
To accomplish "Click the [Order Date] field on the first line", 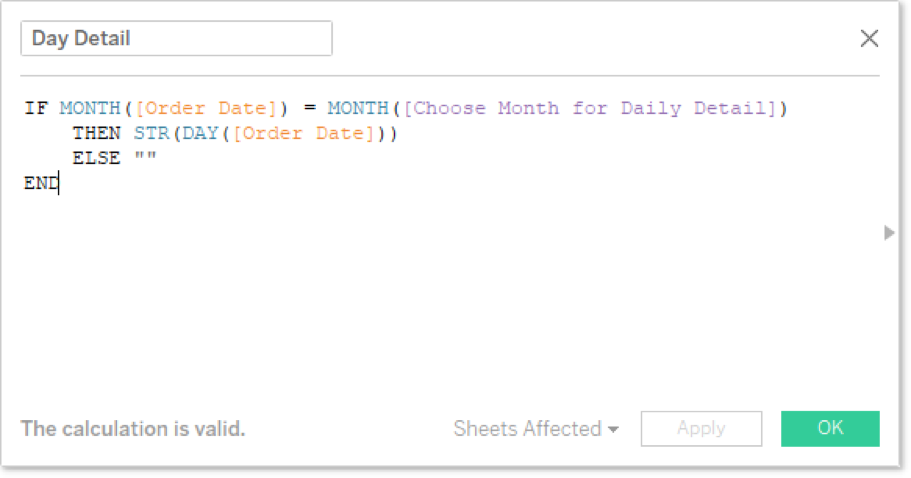I will click(206, 108).
